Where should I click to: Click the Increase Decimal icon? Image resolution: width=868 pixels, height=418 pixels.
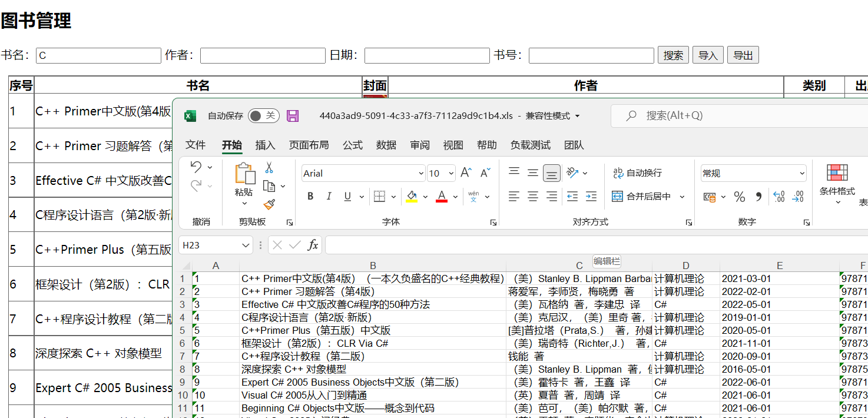tap(778, 197)
